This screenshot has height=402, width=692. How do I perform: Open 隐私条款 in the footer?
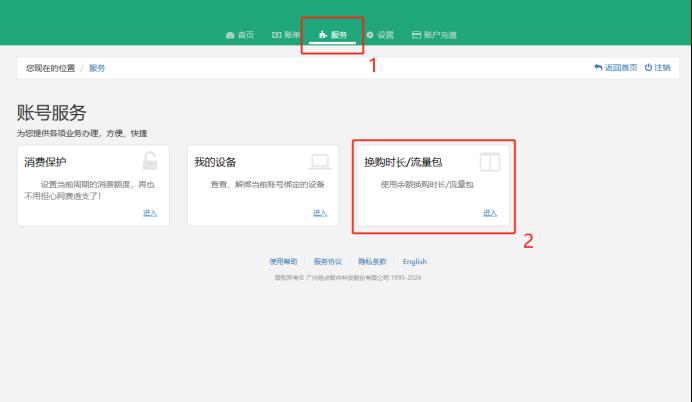click(x=372, y=262)
